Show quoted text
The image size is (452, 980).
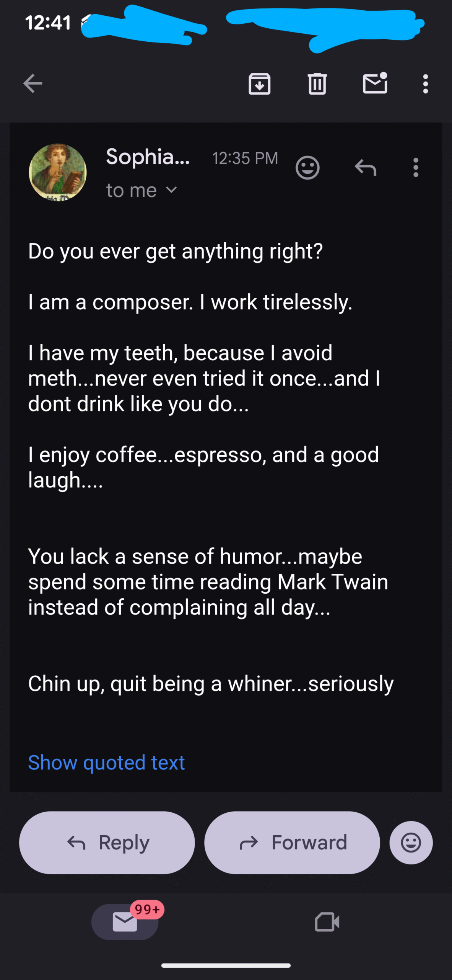(x=106, y=763)
